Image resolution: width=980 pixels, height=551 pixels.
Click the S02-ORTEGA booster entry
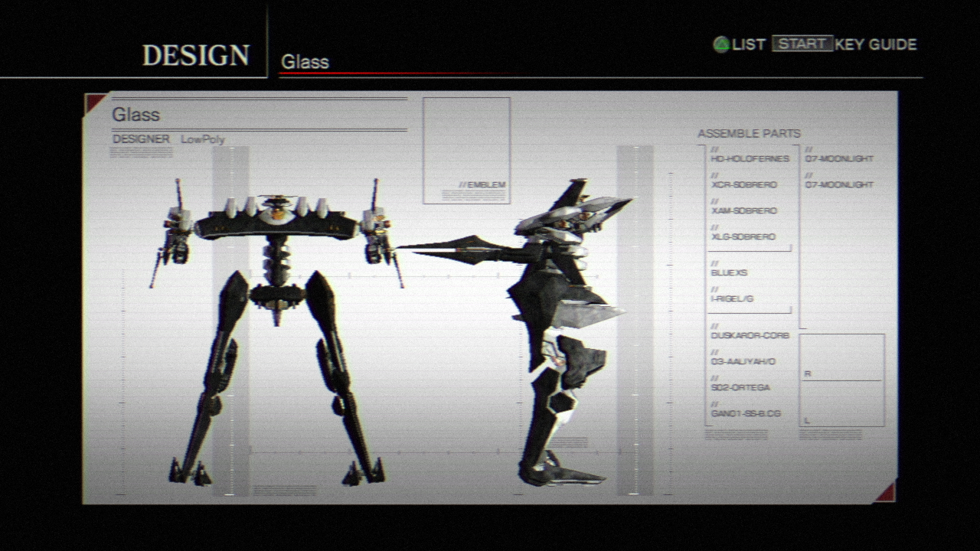click(x=740, y=388)
